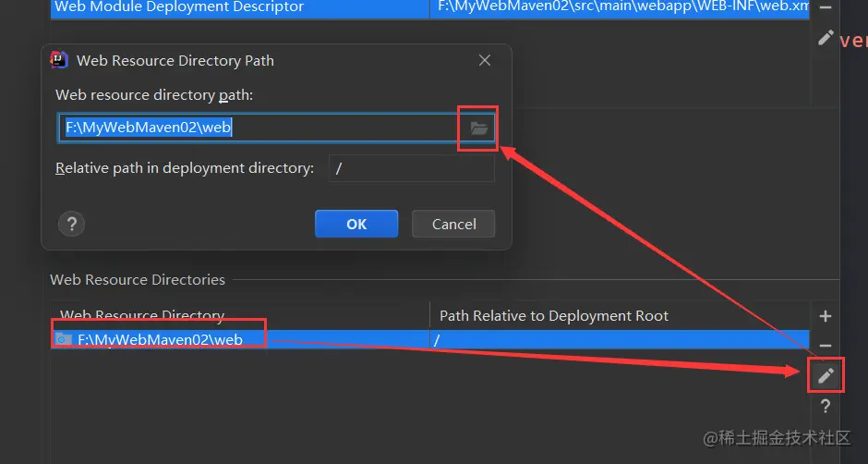Click the OK button in dialog

pyautogui.click(x=356, y=224)
